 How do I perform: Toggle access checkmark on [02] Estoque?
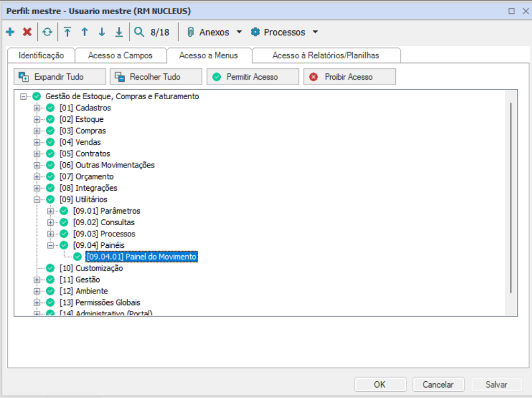click(x=49, y=119)
